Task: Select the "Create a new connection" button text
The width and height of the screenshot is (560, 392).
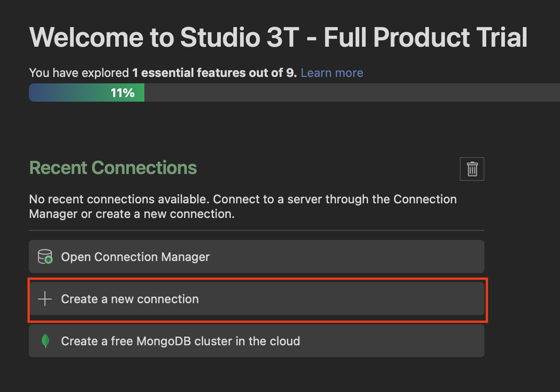Action: pyautogui.click(x=130, y=299)
